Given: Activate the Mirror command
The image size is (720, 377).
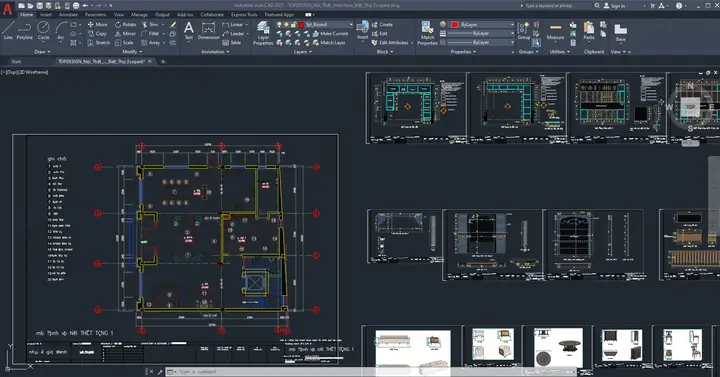Looking at the screenshot, I should tap(125, 34).
